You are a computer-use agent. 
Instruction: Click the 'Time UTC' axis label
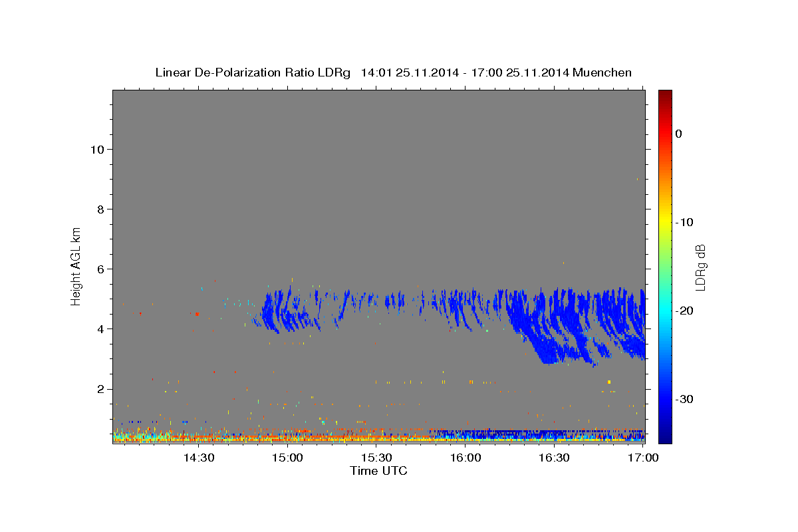[378, 471]
